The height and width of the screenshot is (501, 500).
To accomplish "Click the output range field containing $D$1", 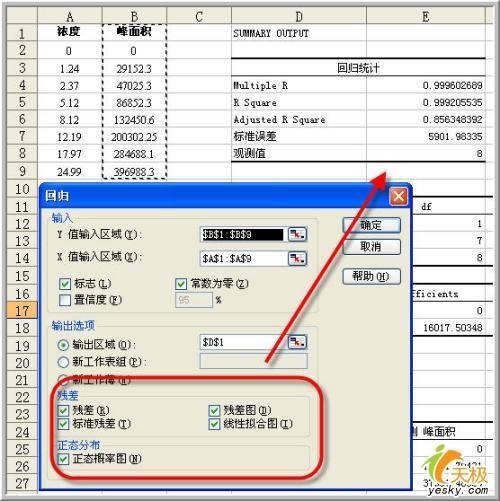I will [x=243, y=342].
